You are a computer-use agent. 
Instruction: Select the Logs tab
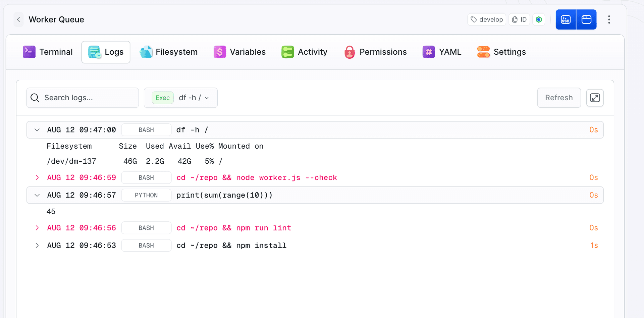pyautogui.click(x=106, y=52)
